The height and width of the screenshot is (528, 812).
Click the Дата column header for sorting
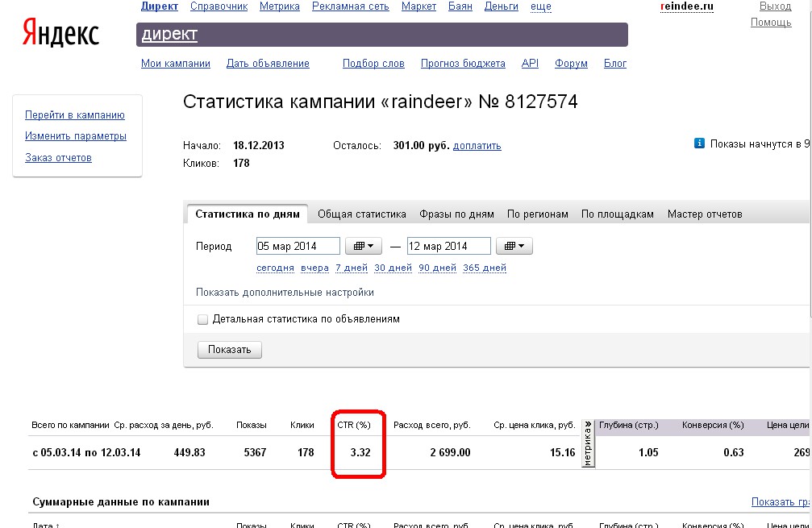(46, 525)
